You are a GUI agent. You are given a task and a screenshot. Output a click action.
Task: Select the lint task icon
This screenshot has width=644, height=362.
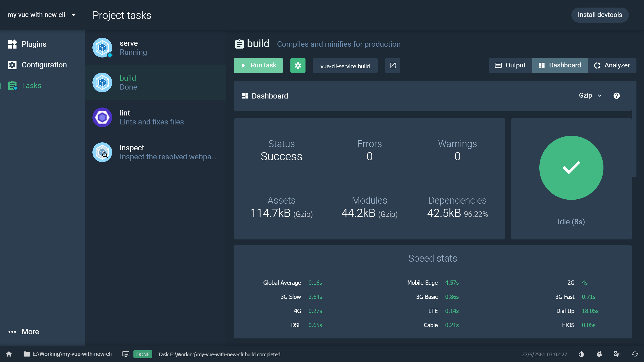pyautogui.click(x=102, y=117)
